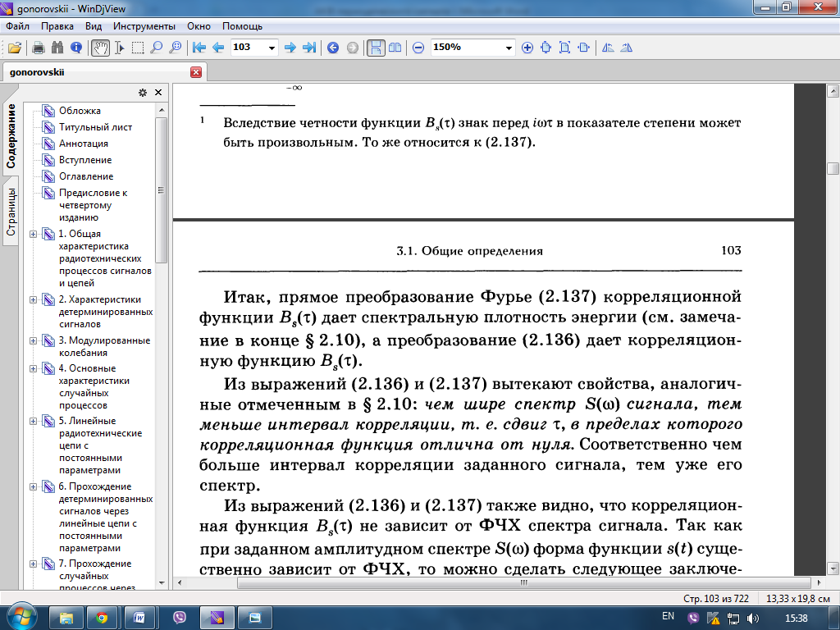Click the zoom out minus icon
This screenshot has height=630, width=840.
click(418, 48)
